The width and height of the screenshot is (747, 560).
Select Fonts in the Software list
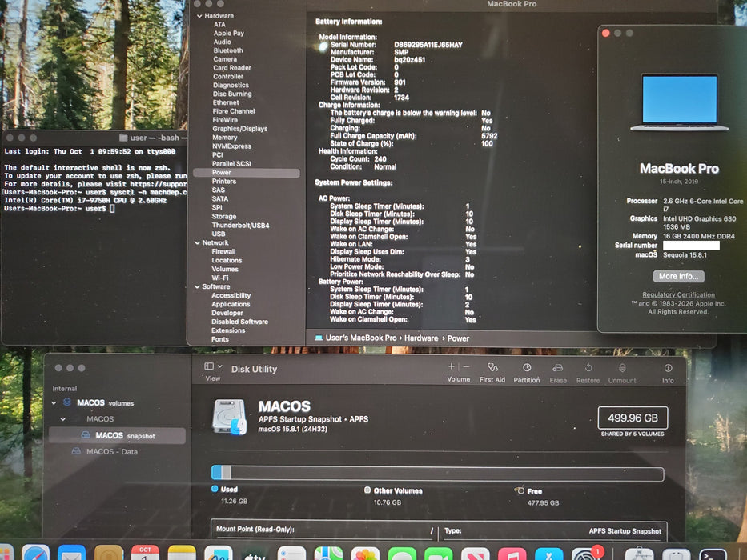(x=219, y=339)
